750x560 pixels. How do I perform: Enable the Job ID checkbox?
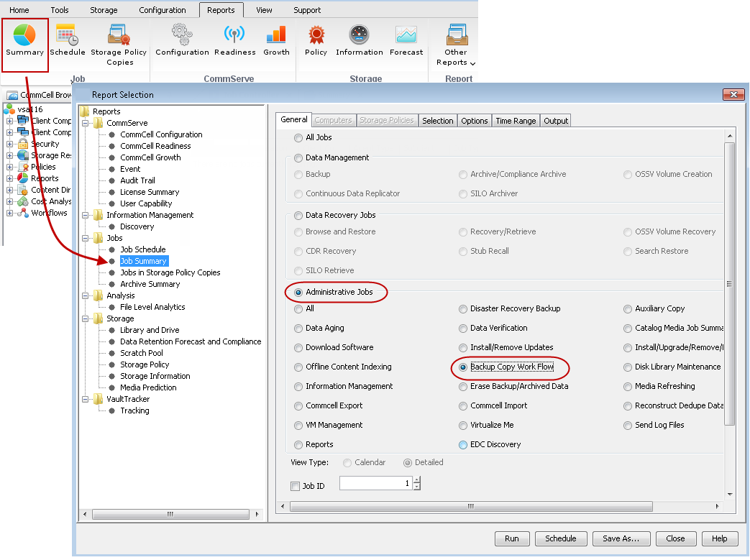(x=295, y=487)
